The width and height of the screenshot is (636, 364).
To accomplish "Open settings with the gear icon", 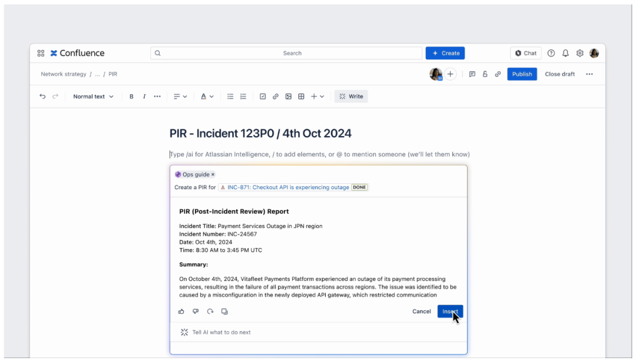I will click(x=580, y=53).
